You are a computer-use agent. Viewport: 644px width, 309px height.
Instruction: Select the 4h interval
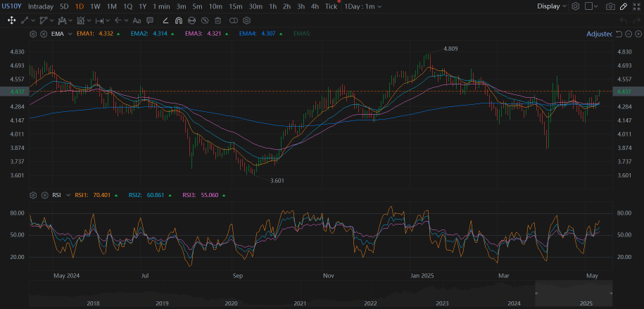pos(315,6)
